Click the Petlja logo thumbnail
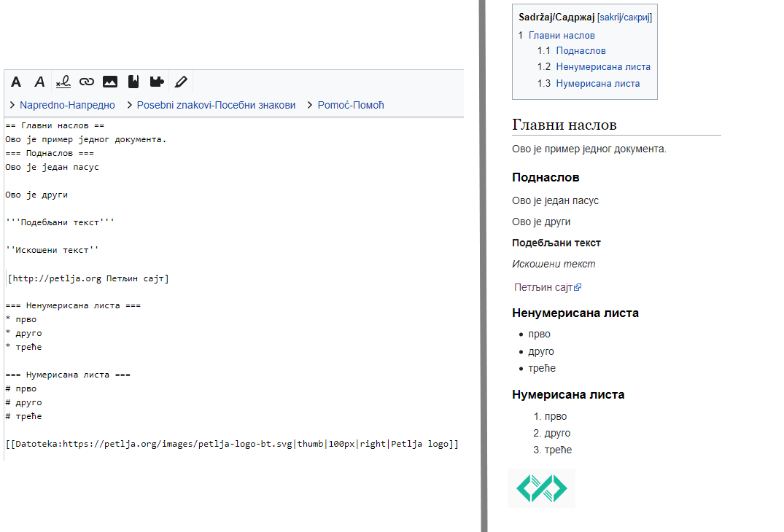This screenshot has height=532, width=784. (542, 488)
